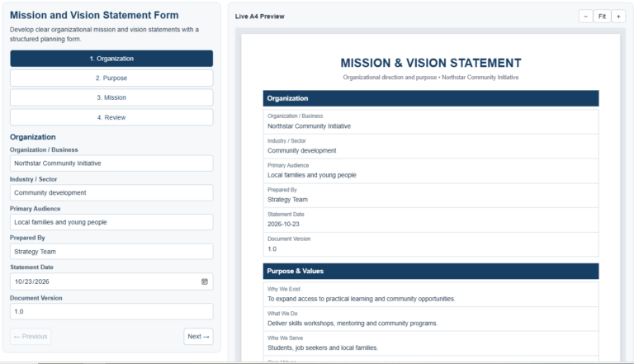Focus the Statement Date field
This screenshot has height=364, width=634.
pyautogui.click(x=111, y=281)
